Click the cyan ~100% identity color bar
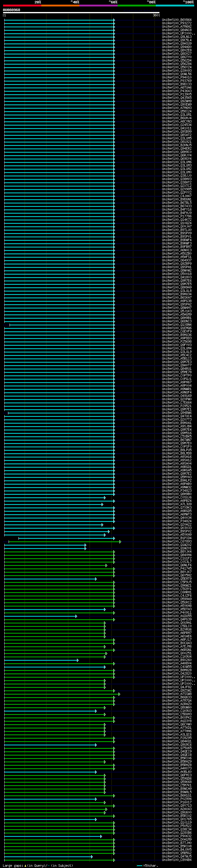 [x=175, y=6]
